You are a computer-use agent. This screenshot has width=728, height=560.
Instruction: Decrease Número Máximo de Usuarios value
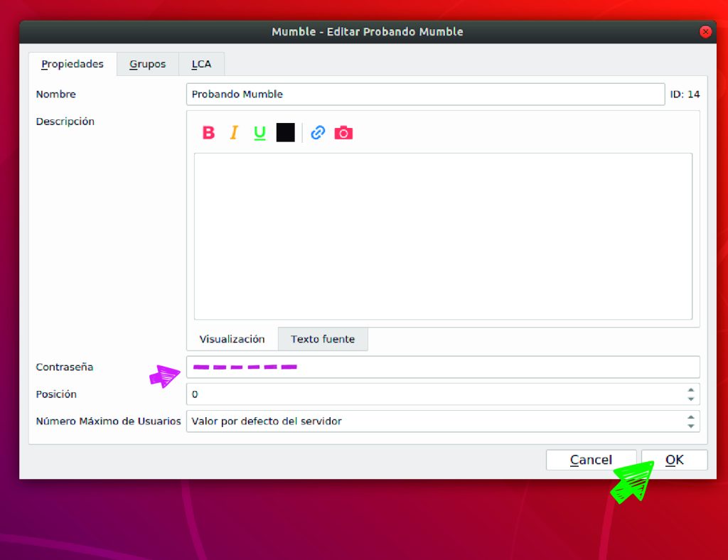tap(691, 426)
